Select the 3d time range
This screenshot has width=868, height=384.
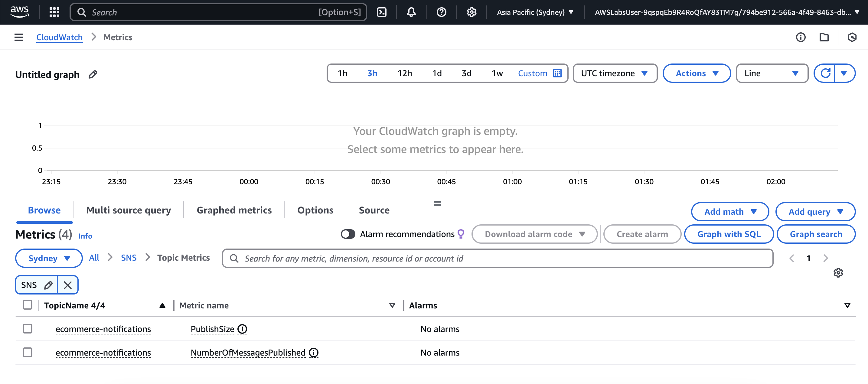466,73
